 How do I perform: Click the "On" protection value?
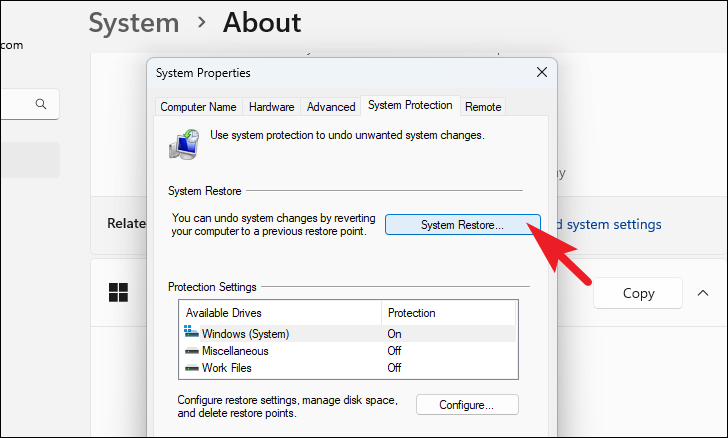394,333
